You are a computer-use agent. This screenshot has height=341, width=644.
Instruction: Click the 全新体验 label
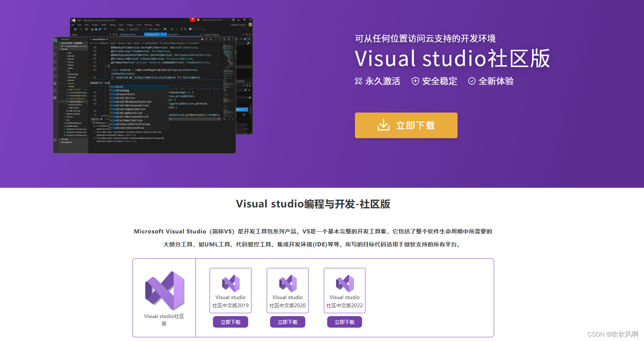496,81
